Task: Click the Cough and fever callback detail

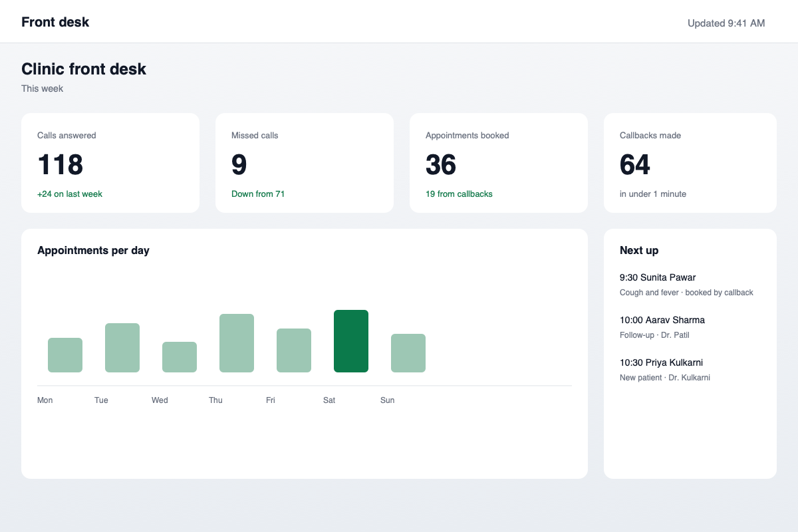Action: coord(686,293)
